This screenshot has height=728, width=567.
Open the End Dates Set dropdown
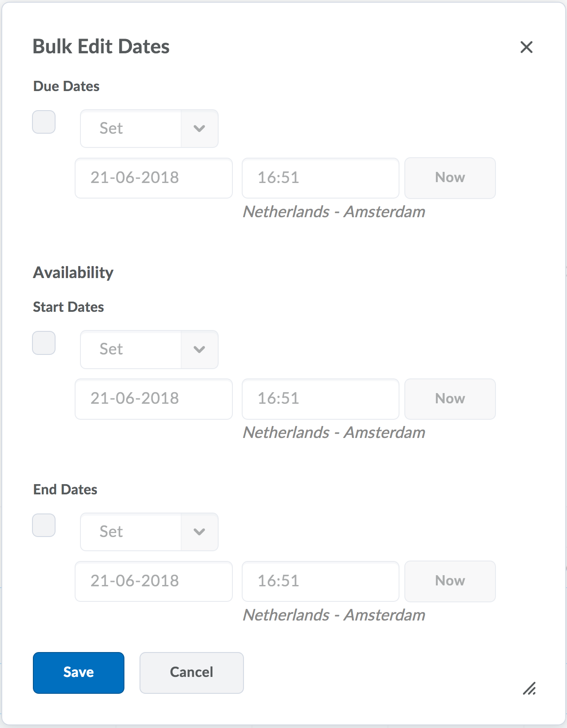point(149,532)
